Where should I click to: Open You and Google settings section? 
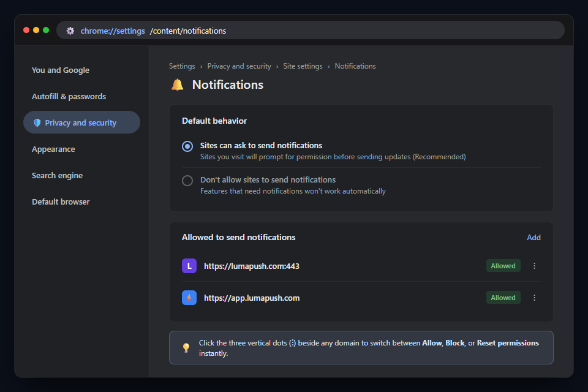pyautogui.click(x=61, y=70)
